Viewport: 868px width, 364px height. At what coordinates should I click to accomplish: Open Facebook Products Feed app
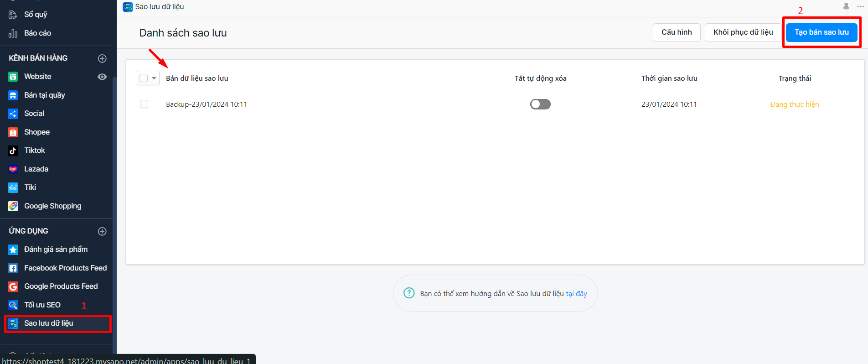65,268
